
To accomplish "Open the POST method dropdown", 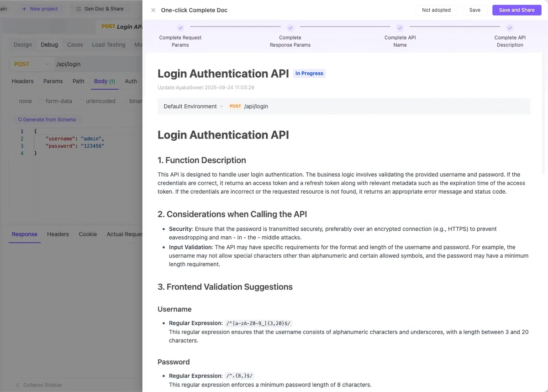I will (31, 64).
